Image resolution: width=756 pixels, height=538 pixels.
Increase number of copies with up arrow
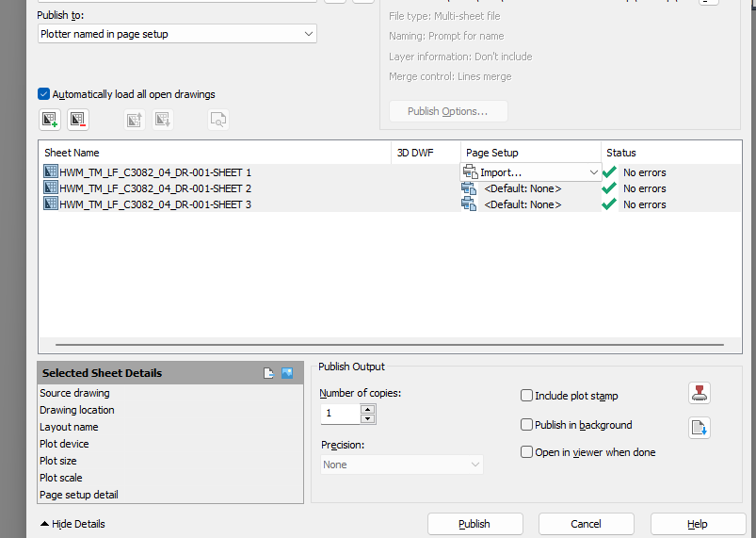(368, 409)
